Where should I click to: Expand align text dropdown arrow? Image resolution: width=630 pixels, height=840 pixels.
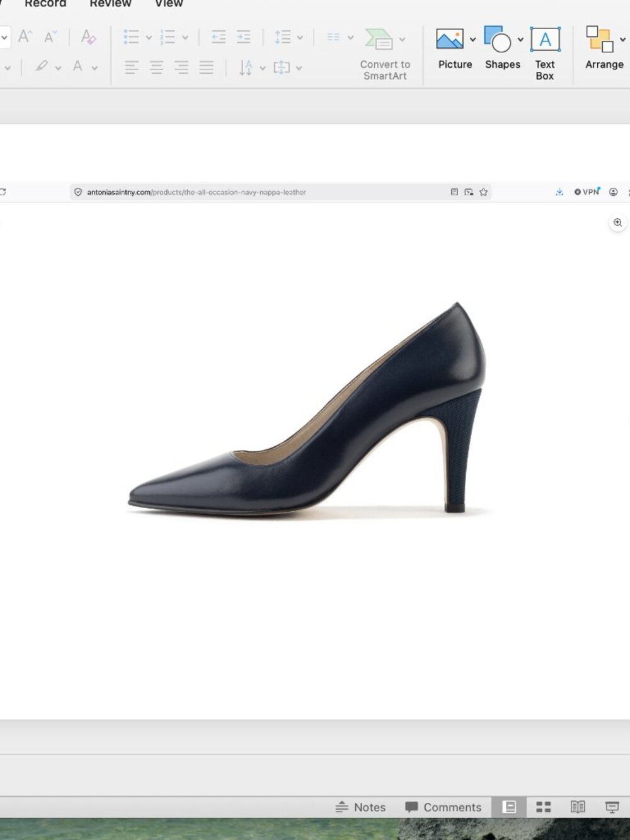pos(299,68)
